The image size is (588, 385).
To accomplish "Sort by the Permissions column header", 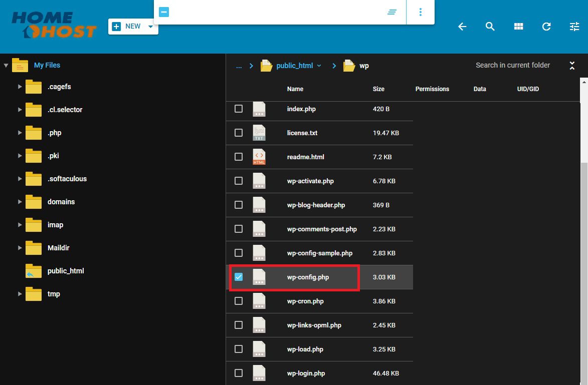I will pos(432,89).
